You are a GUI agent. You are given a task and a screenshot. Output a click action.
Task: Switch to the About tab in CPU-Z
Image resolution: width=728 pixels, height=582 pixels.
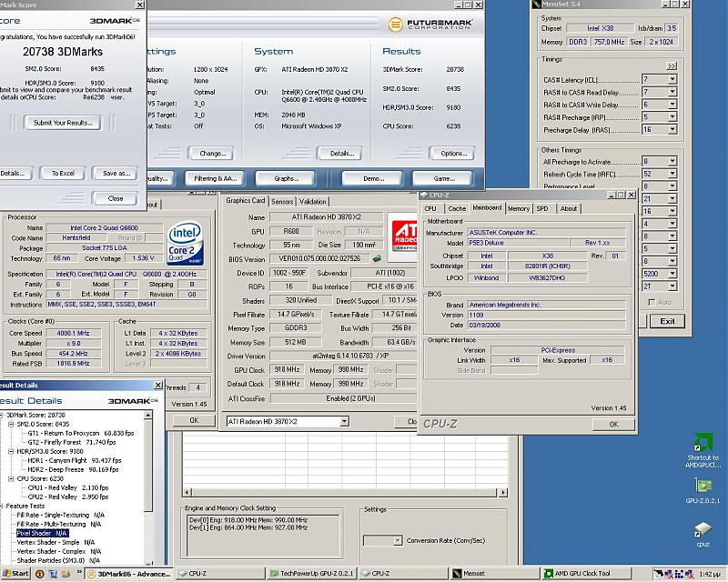pos(568,209)
